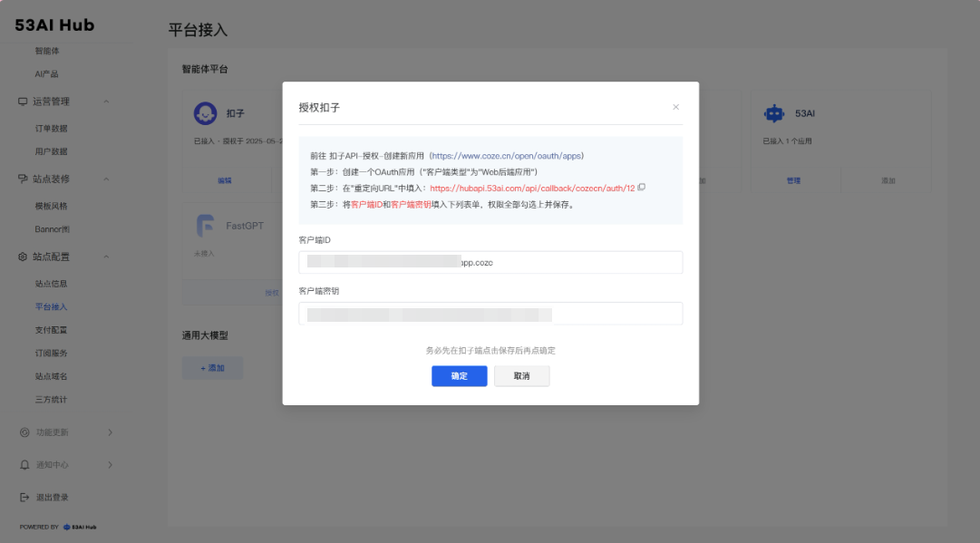Viewport: 980px width, 543px height.
Task: Open 三方统计 page
Action: (52, 399)
